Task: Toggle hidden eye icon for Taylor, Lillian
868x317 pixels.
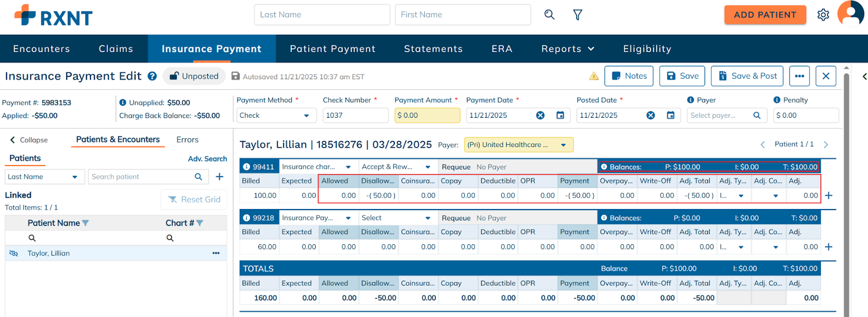Action: point(14,253)
